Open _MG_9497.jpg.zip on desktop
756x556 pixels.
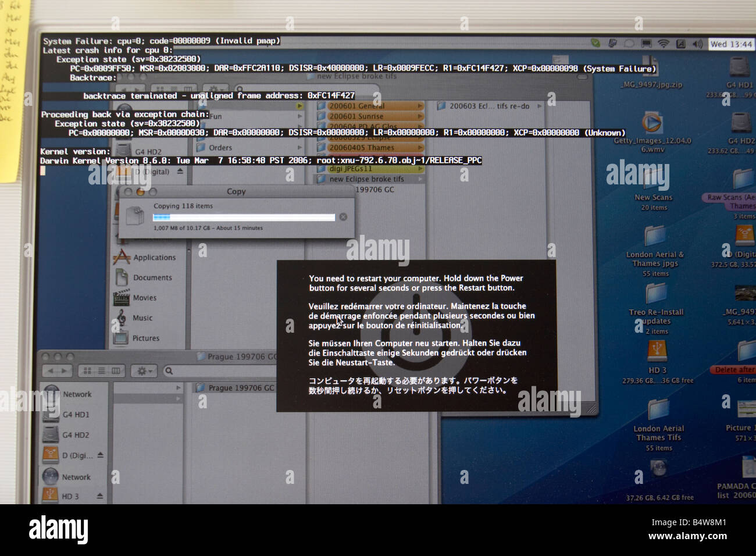coord(651,73)
